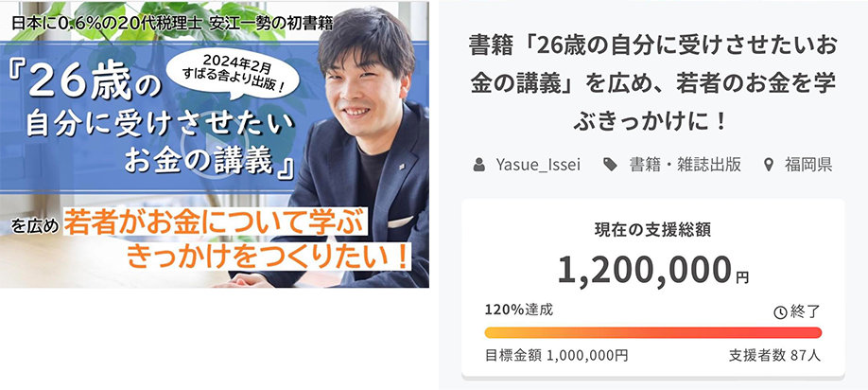Click the 2024年2月 すばる舎より出版 speech bubble
Viewport: 868px width, 390px height.
(233, 73)
